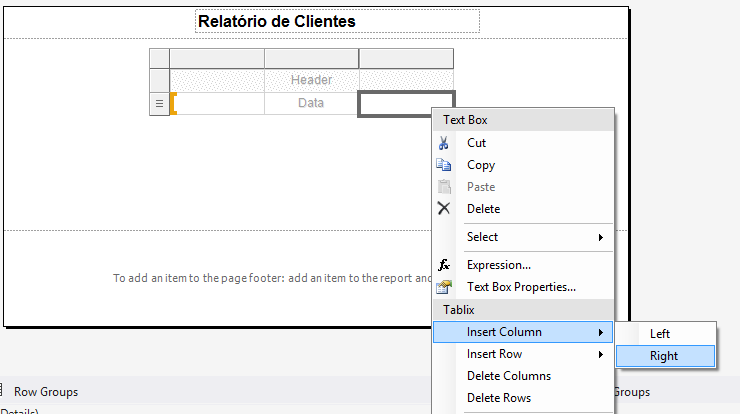Expand the Insert Row submenu arrow
This screenshot has width=740, height=414.
[x=601, y=354]
